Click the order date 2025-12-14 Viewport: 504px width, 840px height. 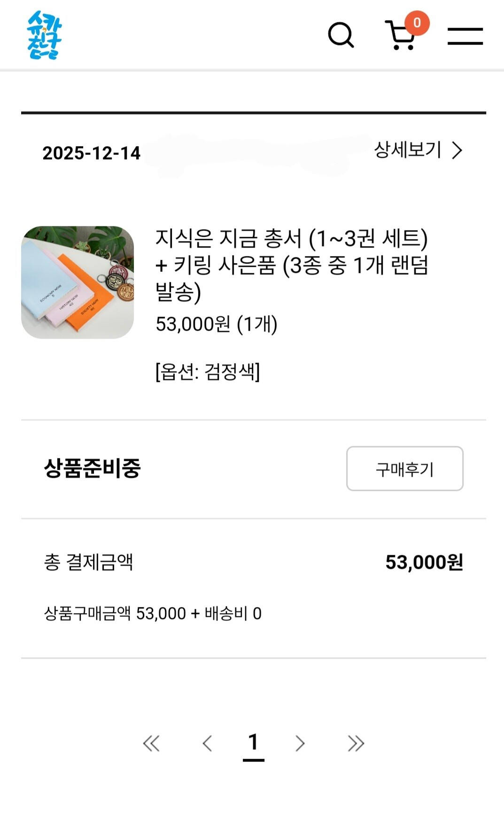92,153
